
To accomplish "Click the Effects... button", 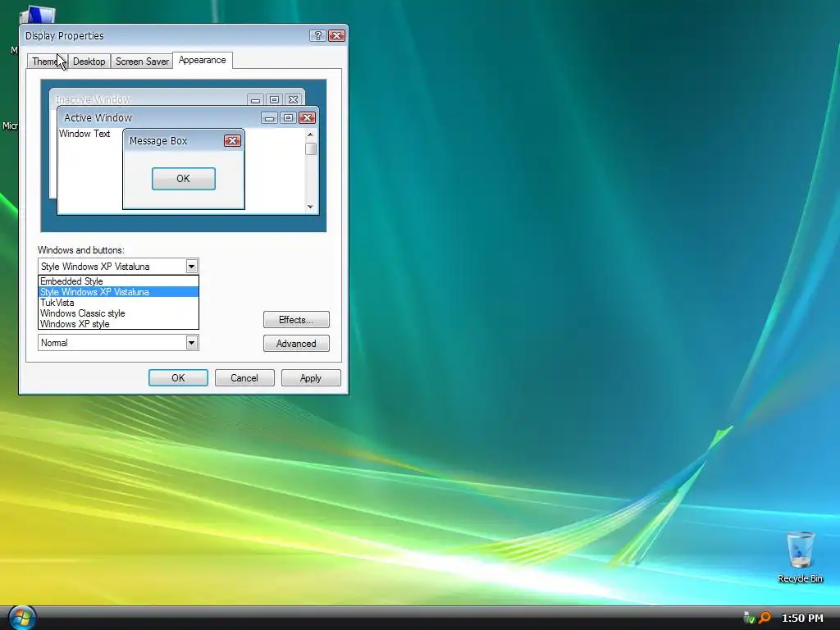I will click(296, 320).
